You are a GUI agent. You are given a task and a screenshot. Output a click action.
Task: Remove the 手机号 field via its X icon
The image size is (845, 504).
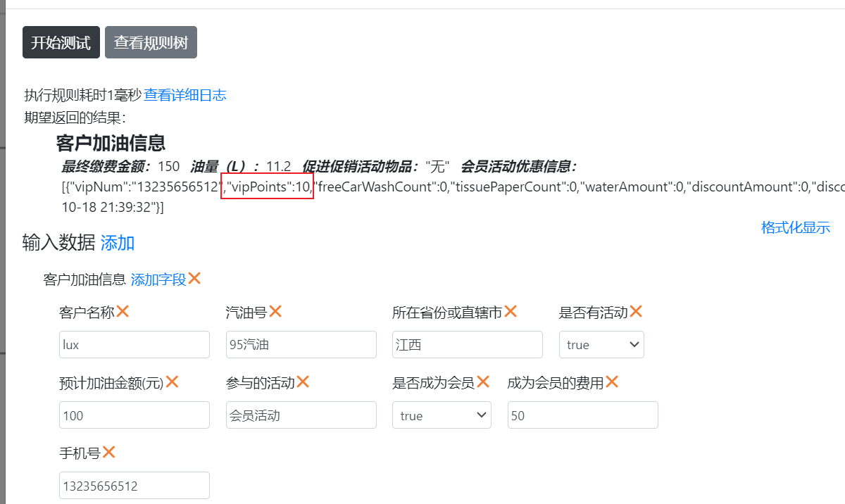click(108, 453)
